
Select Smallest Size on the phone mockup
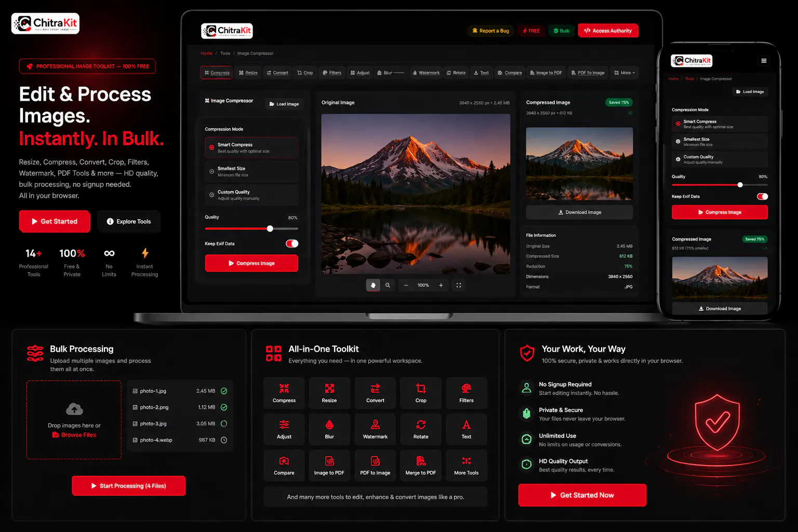coord(720,141)
